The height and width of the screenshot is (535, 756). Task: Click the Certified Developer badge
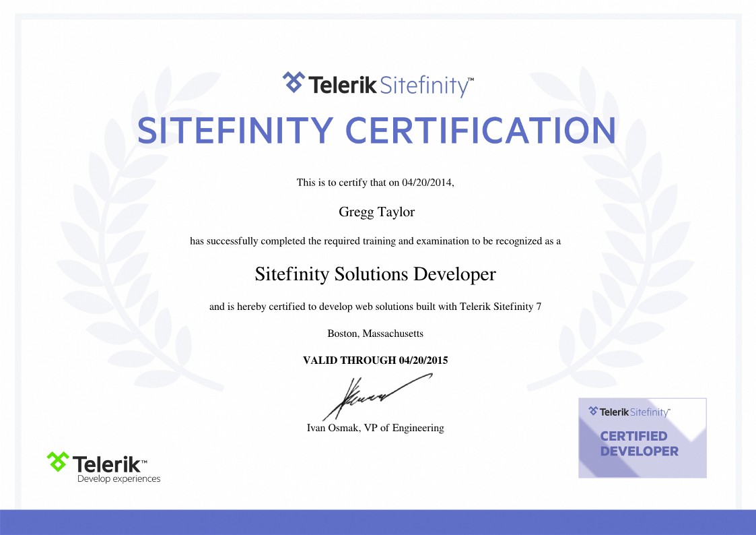pyautogui.click(x=642, y=438)
